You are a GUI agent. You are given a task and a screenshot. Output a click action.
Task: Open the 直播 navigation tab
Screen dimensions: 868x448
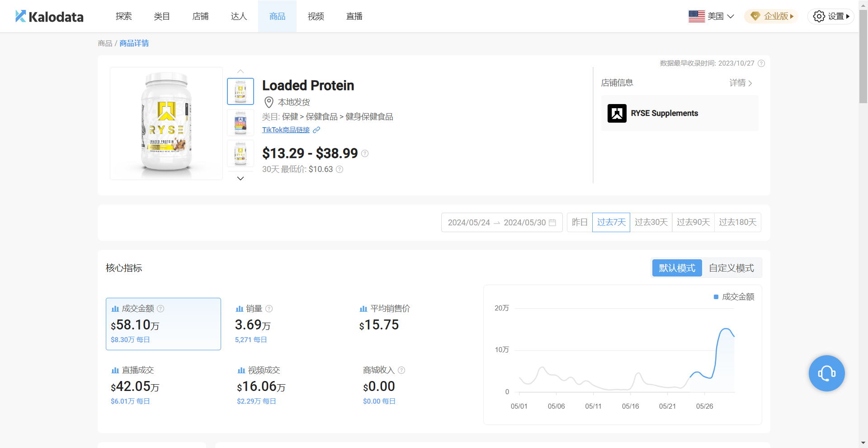point(354,16)
